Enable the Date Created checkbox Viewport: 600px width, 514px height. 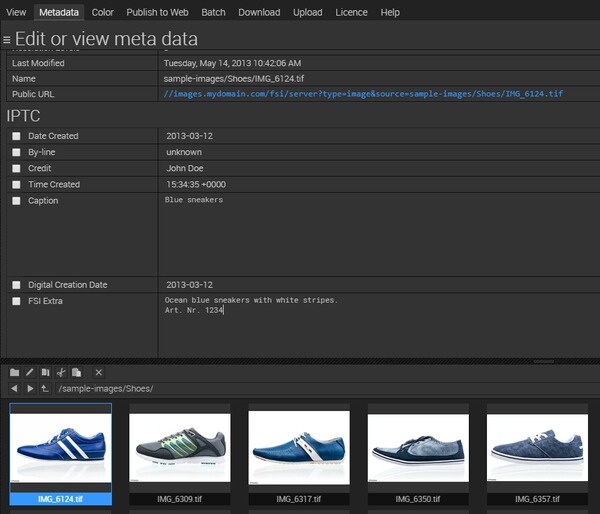tap(16, 136)
